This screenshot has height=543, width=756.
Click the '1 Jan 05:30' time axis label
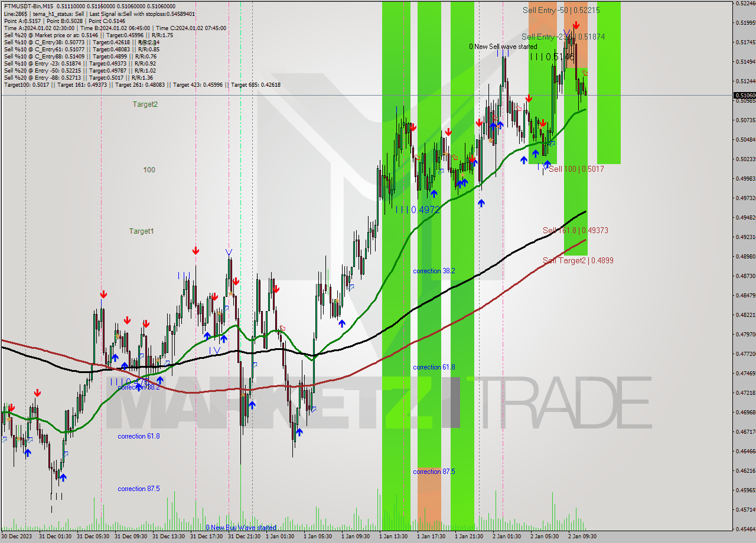point(318,537)
